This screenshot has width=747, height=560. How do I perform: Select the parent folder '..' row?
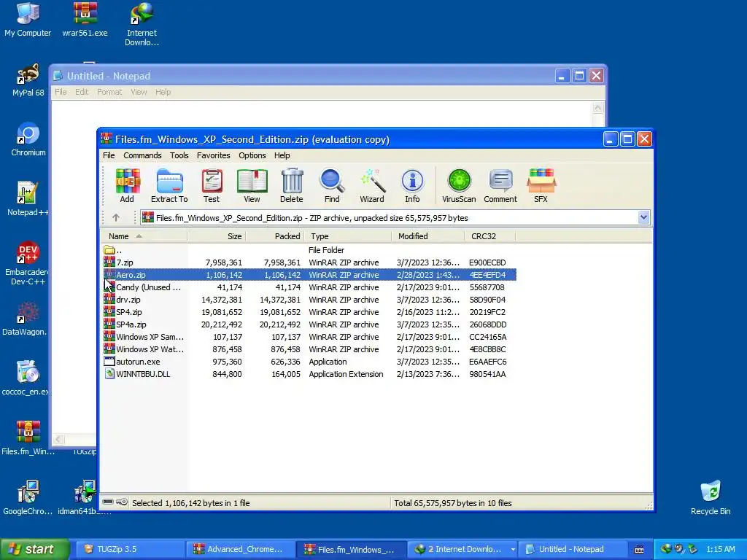point(309,250)
